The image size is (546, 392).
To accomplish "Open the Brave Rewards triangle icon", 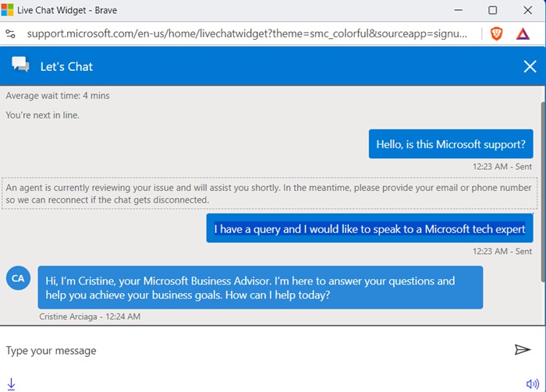I will point(523,34).
